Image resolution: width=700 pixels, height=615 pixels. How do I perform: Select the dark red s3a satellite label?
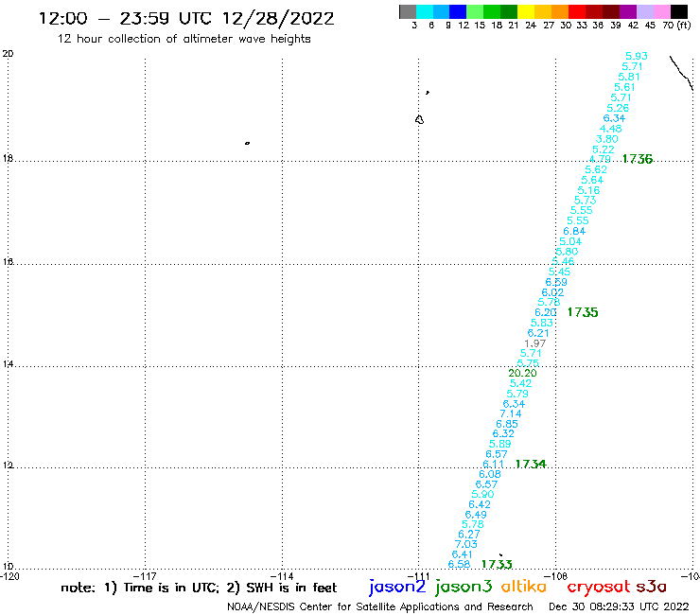click(651, 587)
